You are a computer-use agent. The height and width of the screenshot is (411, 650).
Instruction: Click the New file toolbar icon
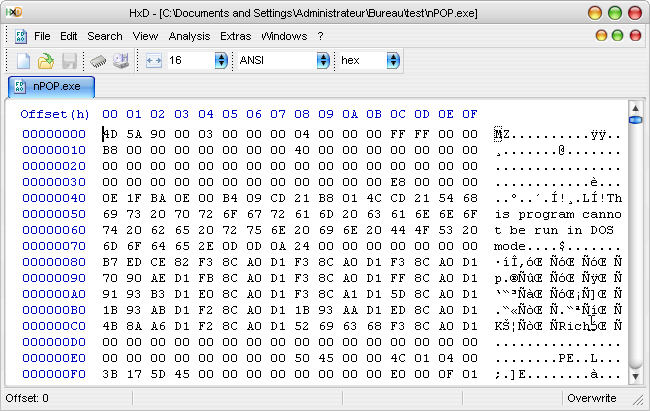[24, 61]
